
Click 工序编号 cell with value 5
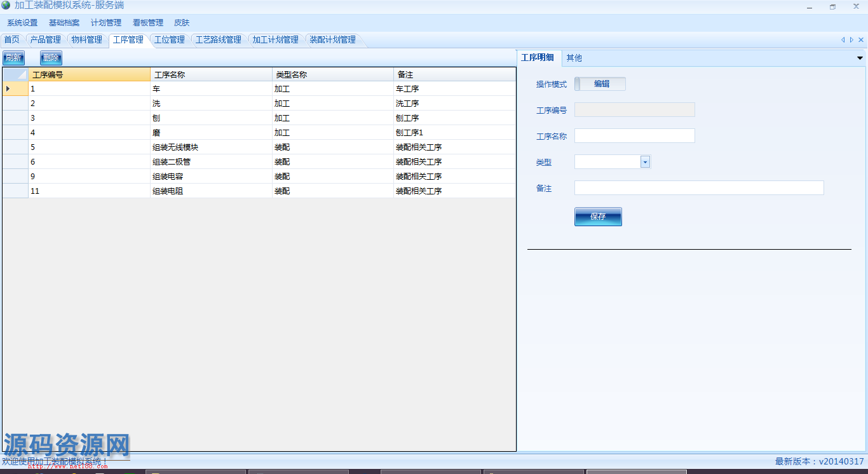[90, 147]
